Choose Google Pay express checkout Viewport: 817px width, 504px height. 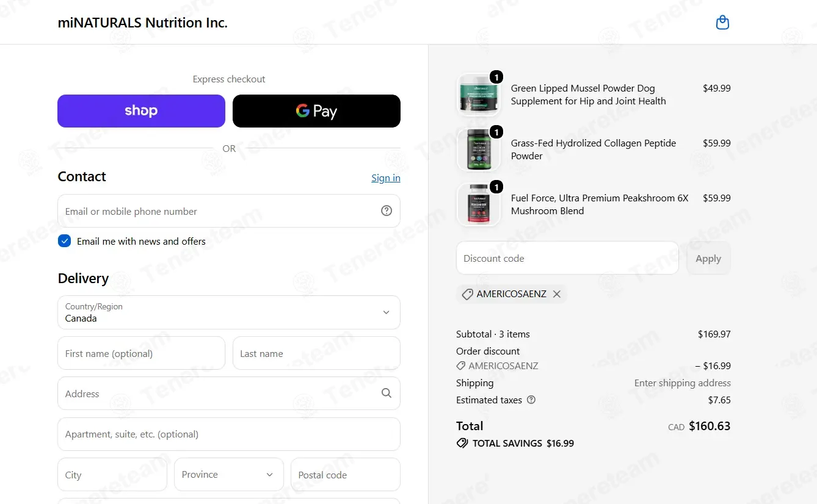(x=316, y=111)
